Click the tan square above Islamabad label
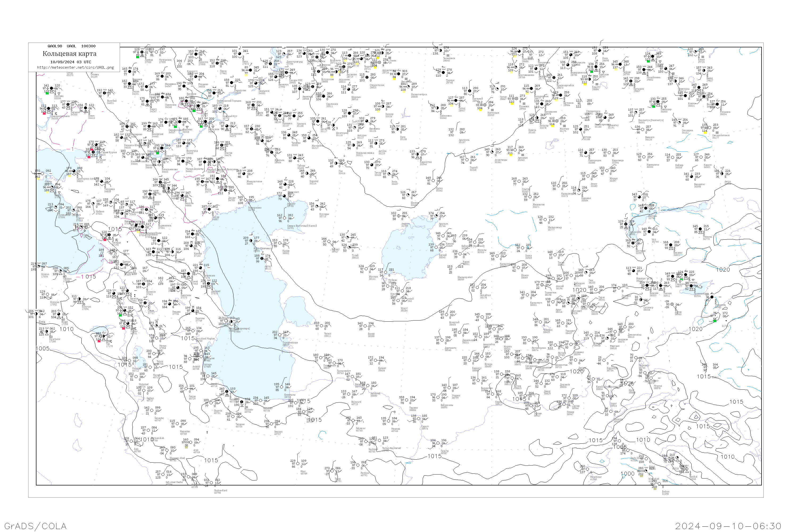The width and height of the screenshot is (798, 532). click(x=642, y=476)
